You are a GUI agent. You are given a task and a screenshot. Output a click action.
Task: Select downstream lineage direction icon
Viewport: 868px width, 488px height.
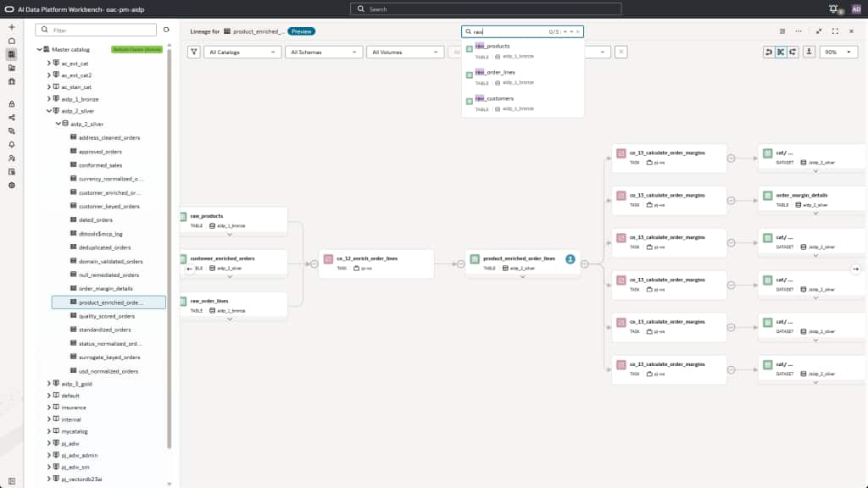pos(793,52)
